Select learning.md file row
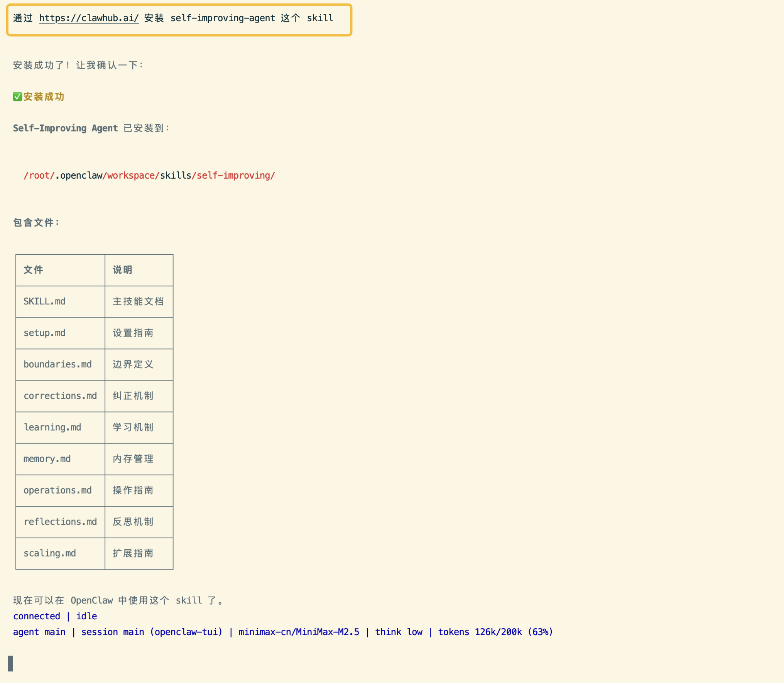This screenshot has height=683, width=784. (52, 428)
